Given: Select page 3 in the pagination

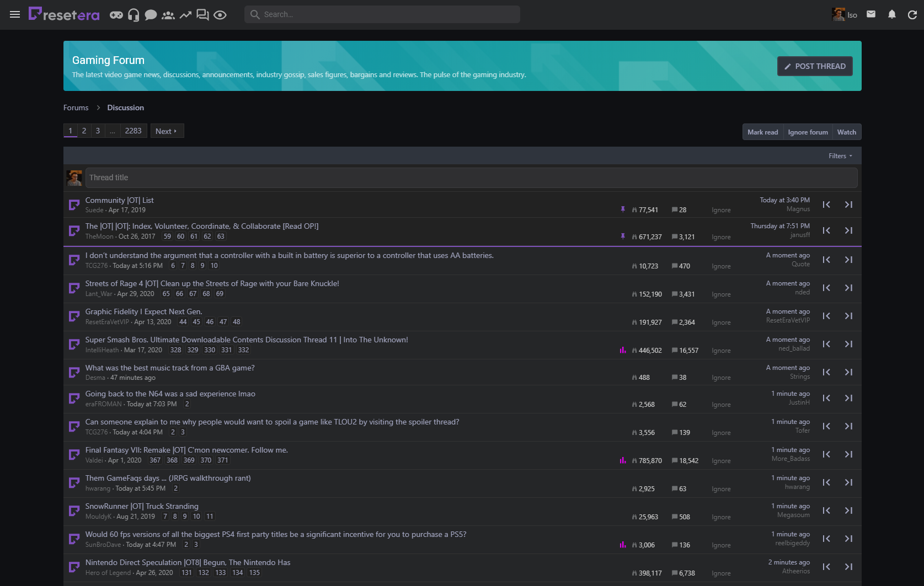Looking at the screenshot, I should [98, 131].
